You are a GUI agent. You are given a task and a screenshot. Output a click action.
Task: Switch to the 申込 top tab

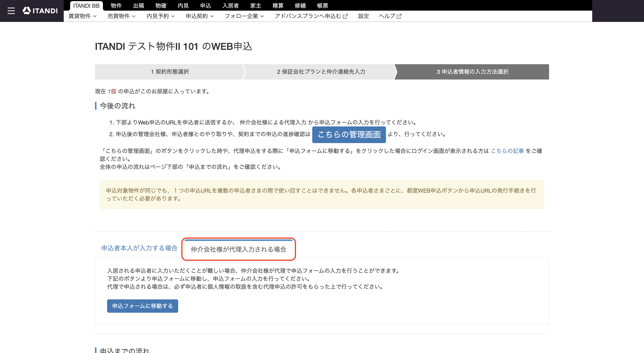pyautogui.click(x=206, y=6)
